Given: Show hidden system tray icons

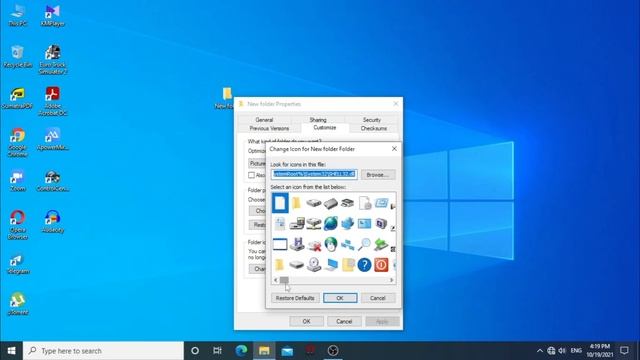Looking at the screenshot, I should pyautogui.click(x=540, y=351).
